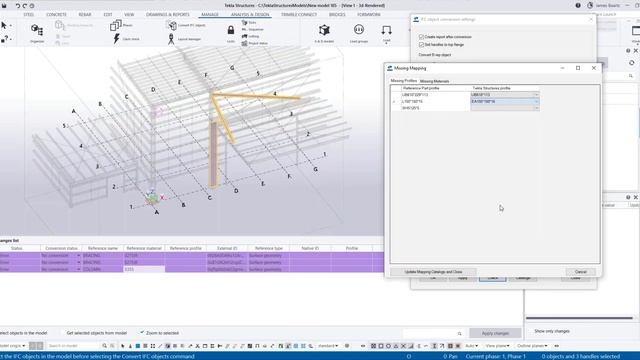Click the Apply changes button
The width and height of the screenshot is (640, 360).
[x=495, y=333]
